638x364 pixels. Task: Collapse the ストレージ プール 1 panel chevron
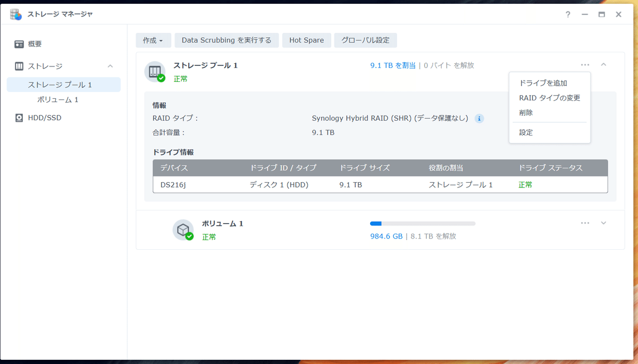click(x=603, y=65)
